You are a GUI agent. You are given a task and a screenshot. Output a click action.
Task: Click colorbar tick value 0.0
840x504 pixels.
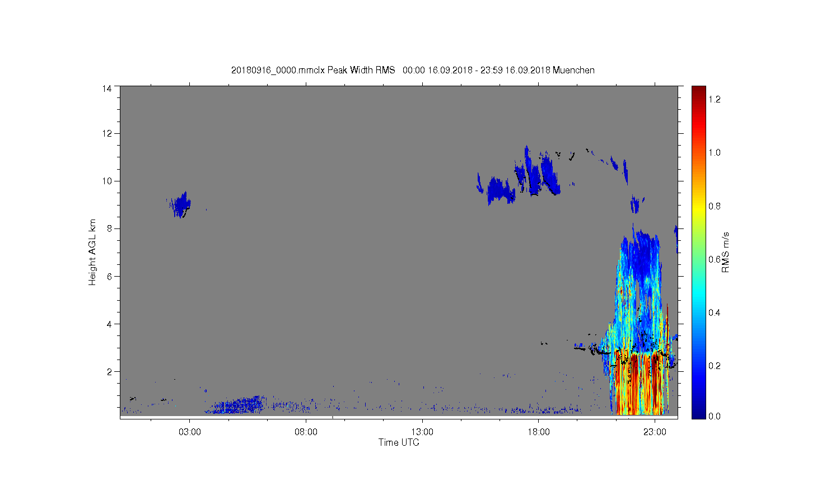(715, 416)
